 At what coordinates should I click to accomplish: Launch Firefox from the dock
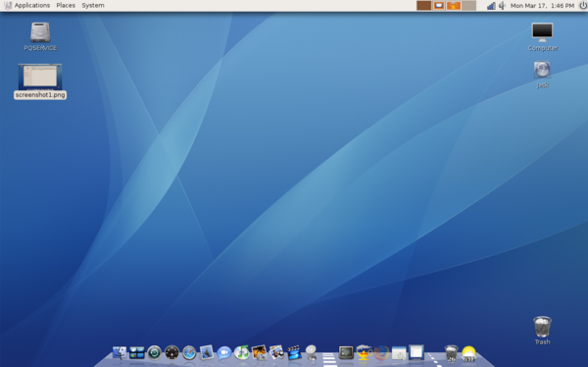pyautogui.click(x=381, y=352)
